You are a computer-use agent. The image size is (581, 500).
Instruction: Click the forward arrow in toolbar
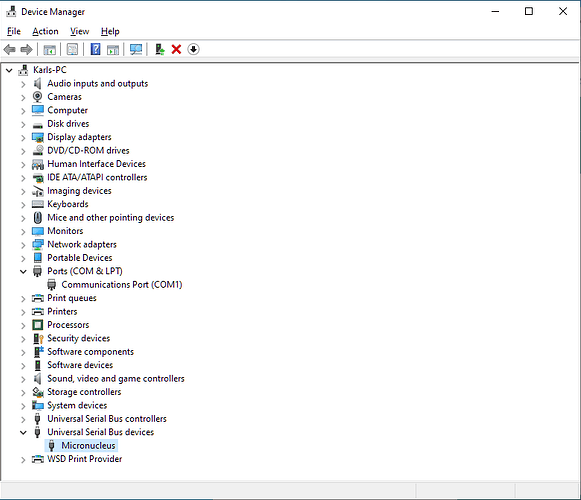(26, 49)
